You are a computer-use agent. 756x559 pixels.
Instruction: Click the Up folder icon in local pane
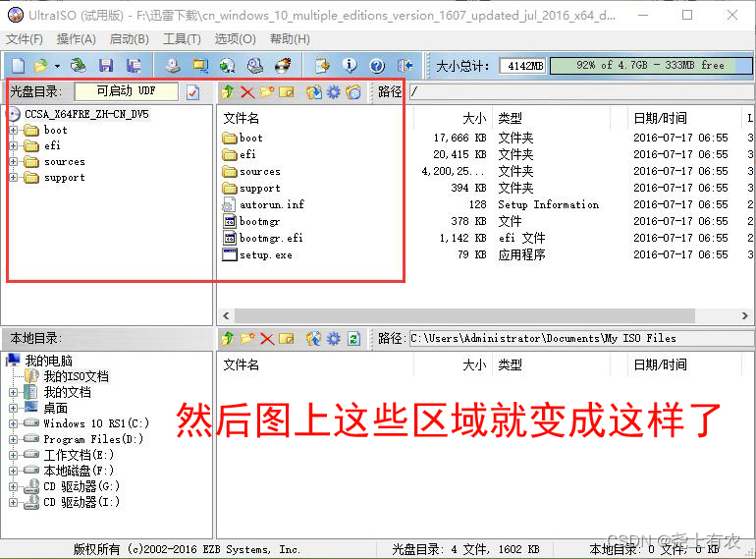(228, 339)
